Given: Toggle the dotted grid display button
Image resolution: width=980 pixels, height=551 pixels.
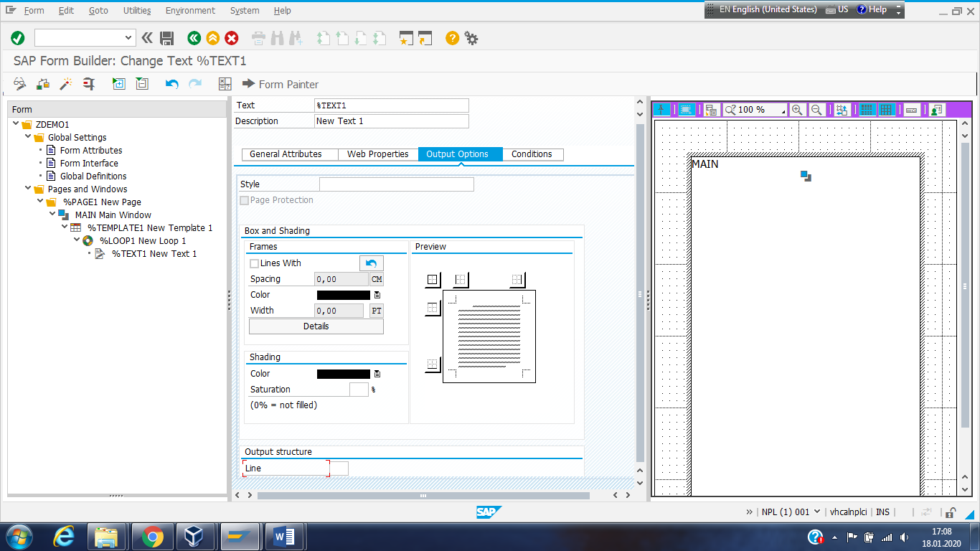Looking at the screenshot, I should (867, 110).
